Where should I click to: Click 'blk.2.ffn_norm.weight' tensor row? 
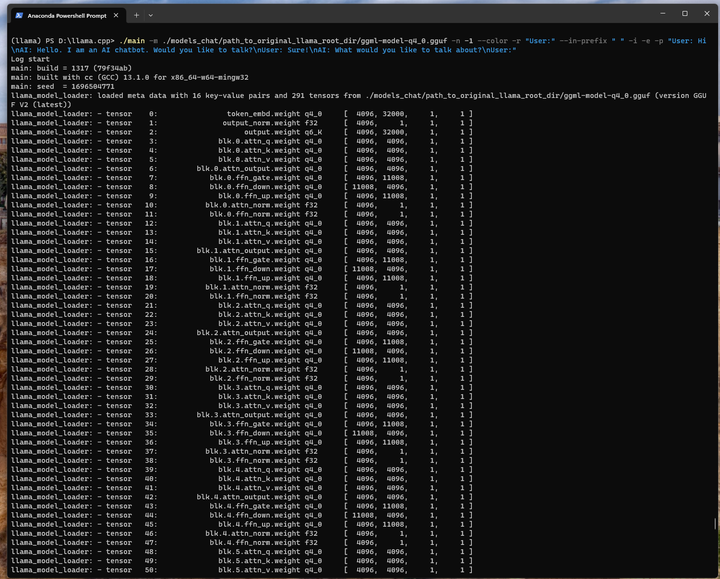coord(242,378)
